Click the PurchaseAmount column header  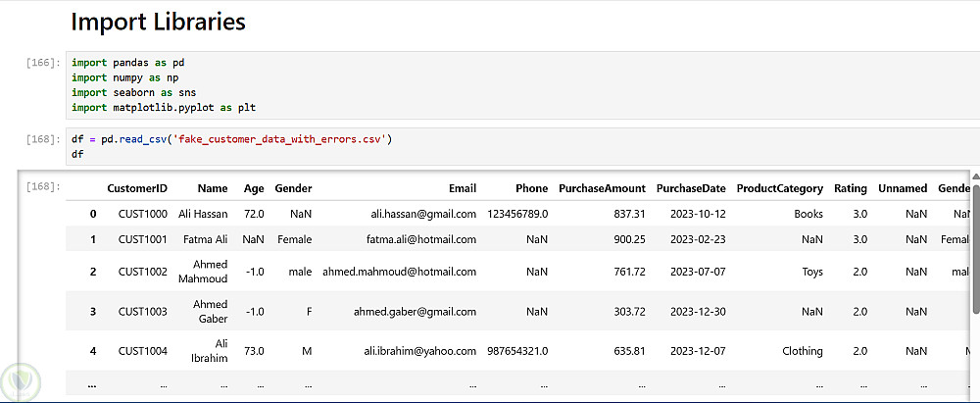pos(602,188)
